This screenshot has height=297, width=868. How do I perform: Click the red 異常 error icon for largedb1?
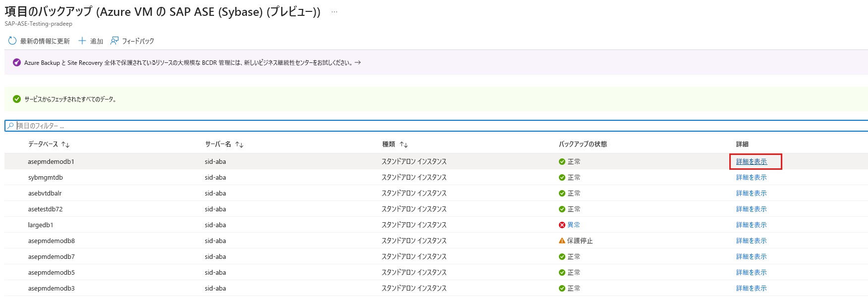tap(562, 225)
